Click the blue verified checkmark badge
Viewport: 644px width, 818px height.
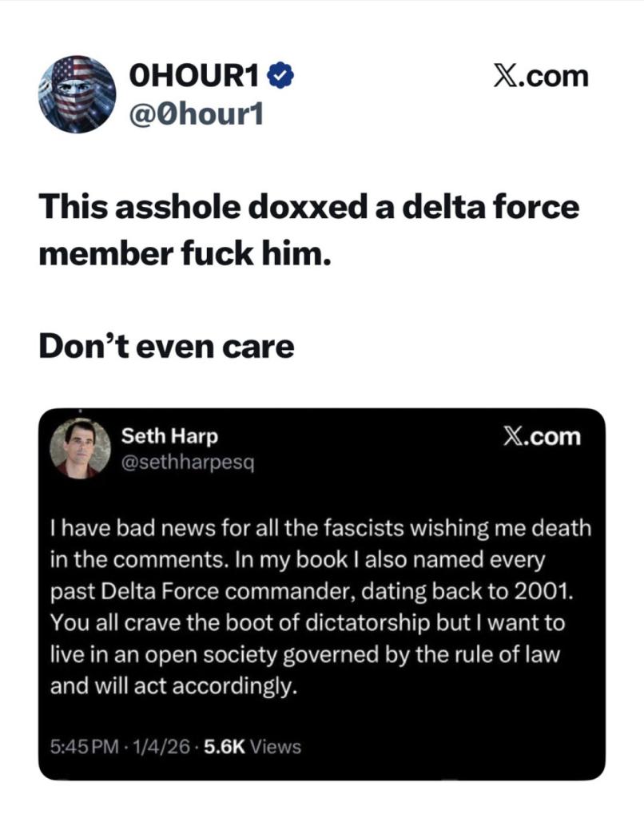click(x=284, y=76)
